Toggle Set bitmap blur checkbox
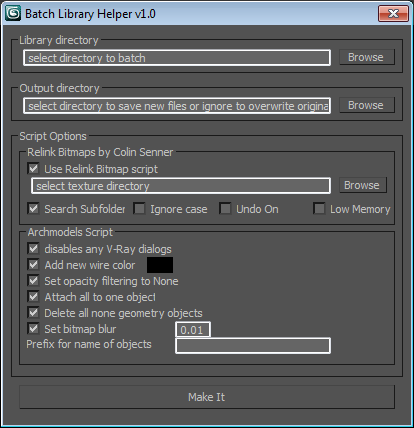The image size is (414, 428). click(x=33, y=329)
